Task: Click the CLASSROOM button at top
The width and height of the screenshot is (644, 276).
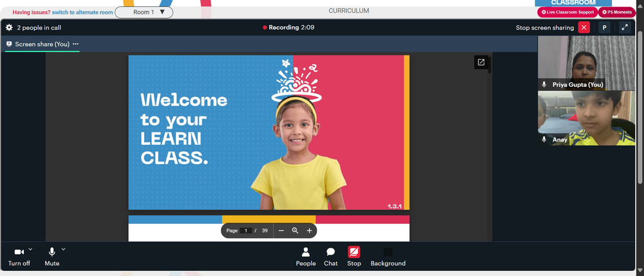Action: [573, 3]
